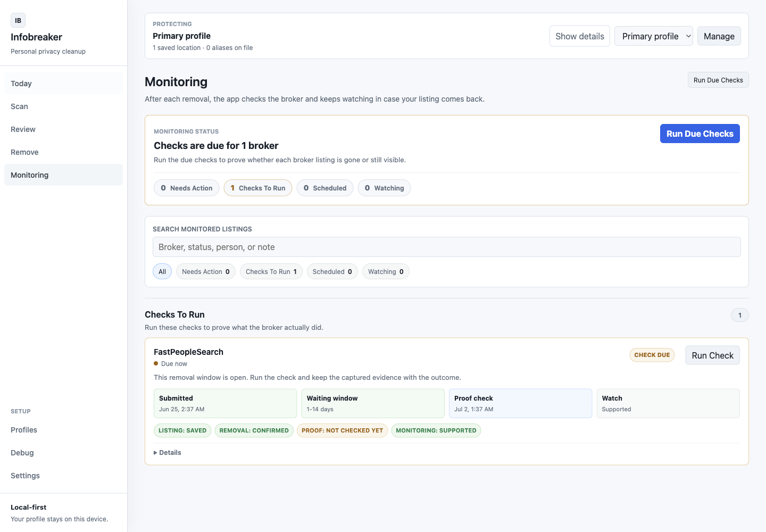Filter listings by Needs Action 0
This screenshot has width=766, height=532.
tap(206, 271)
